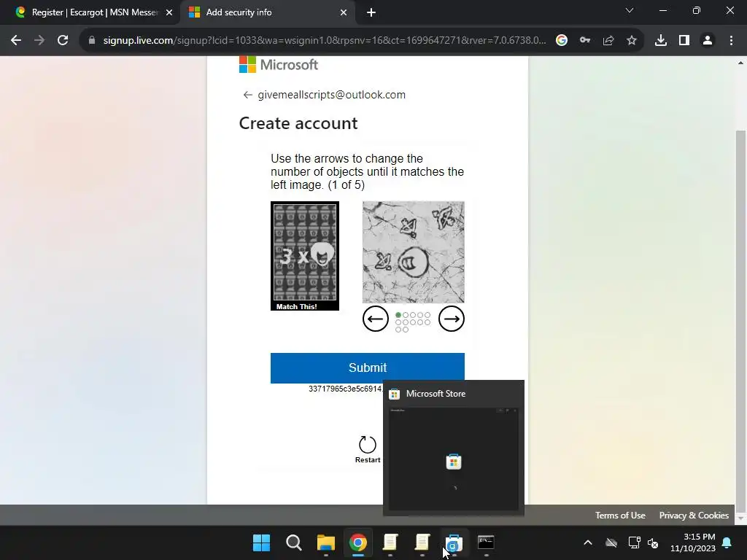Viewport: 747px width, 560px height.
Task: Open the Chrome downloads icon
Action: (661, 41)
